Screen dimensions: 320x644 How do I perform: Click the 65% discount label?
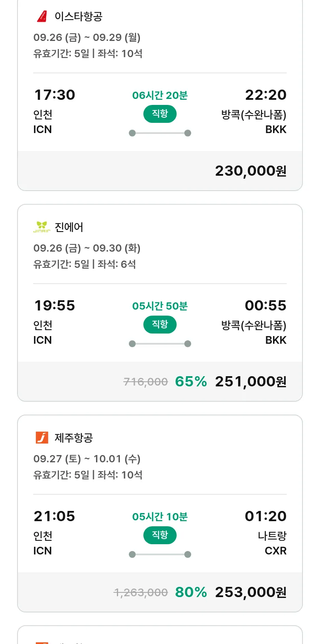(x=191, y=382)
